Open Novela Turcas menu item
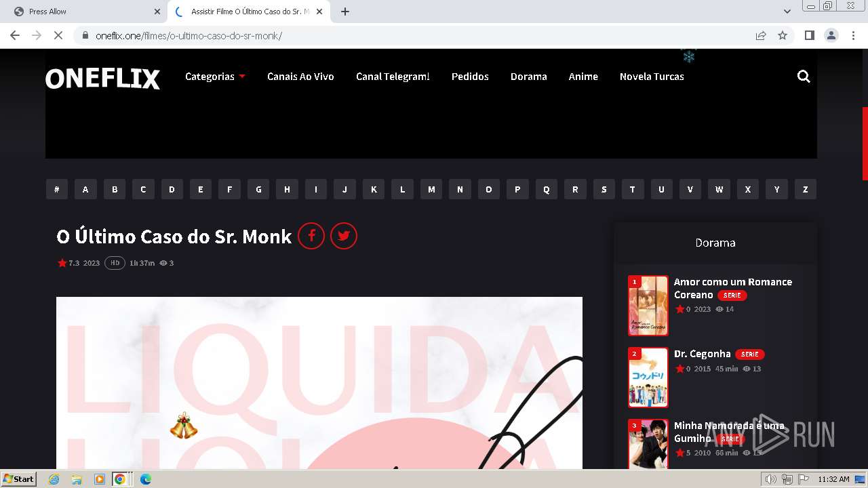868x488 pixels. point(652,77)
